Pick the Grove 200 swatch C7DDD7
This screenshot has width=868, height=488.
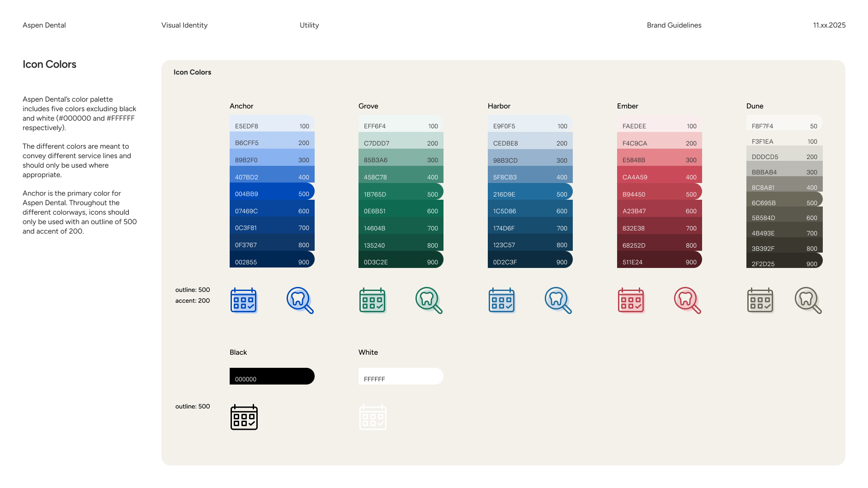401,141
